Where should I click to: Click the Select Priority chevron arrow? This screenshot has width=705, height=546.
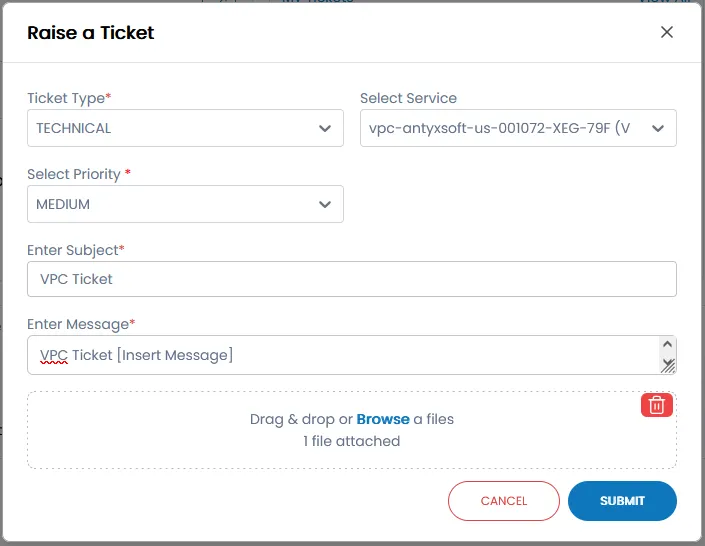pos(325,204)
